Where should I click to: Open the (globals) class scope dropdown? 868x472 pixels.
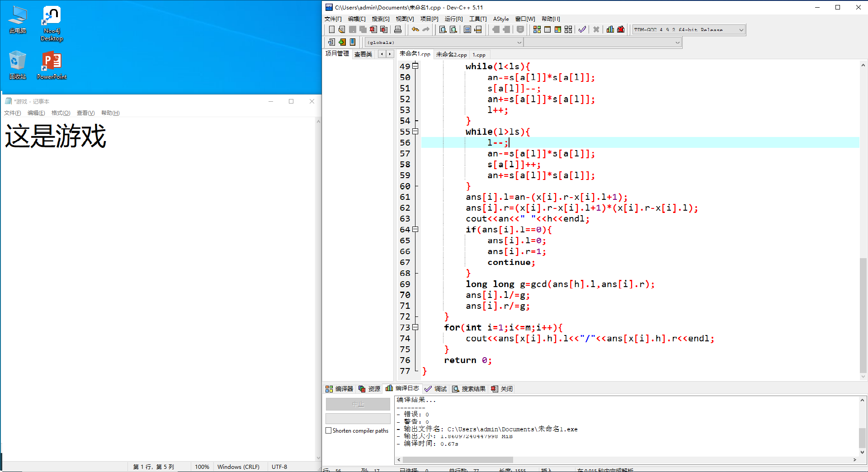click(x=444, y=42)
